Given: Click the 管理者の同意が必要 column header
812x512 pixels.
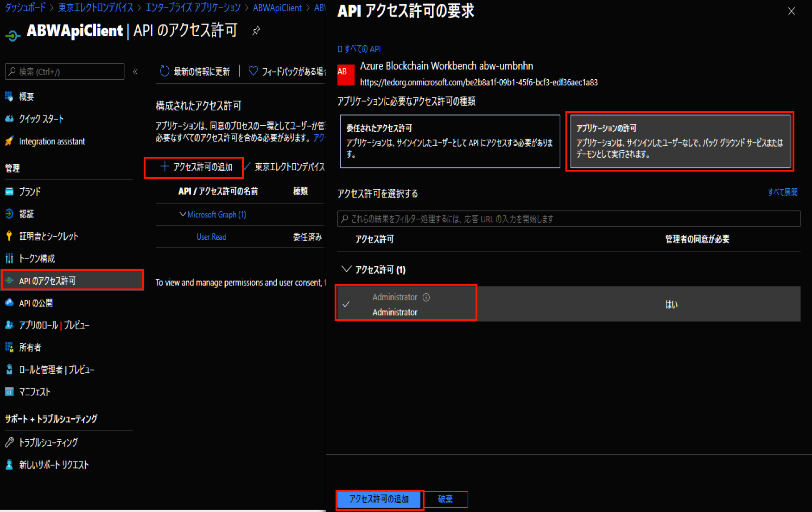Looking at the screenshot, I should click(697, 239).
